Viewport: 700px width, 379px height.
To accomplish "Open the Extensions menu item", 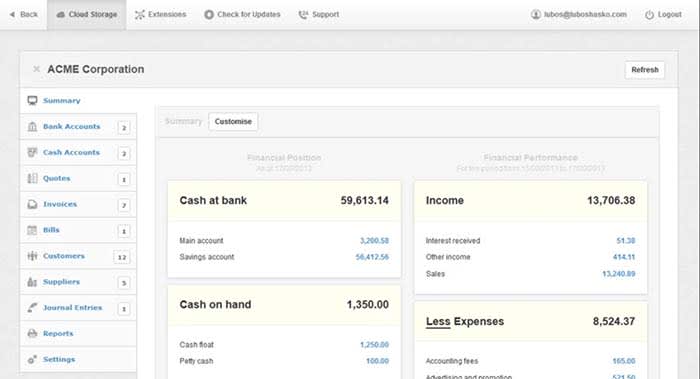I will click(161, 15).
